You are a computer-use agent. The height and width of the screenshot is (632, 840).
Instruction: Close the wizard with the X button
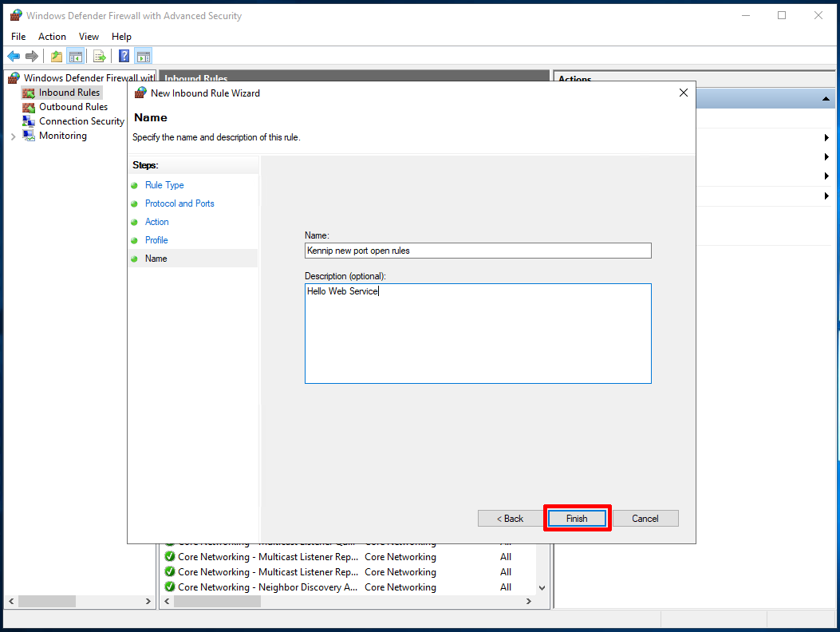click(684, 93)
